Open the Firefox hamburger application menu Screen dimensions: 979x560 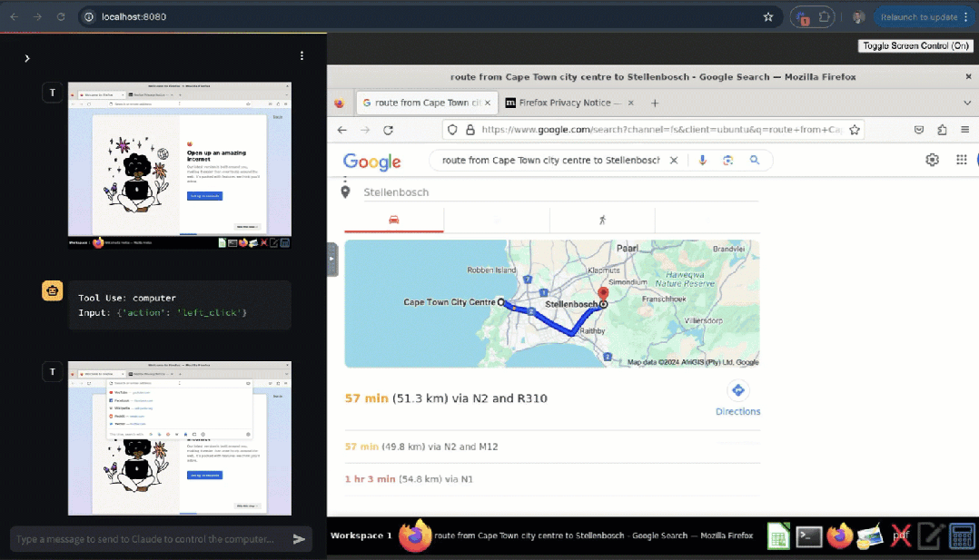[966, 130]
